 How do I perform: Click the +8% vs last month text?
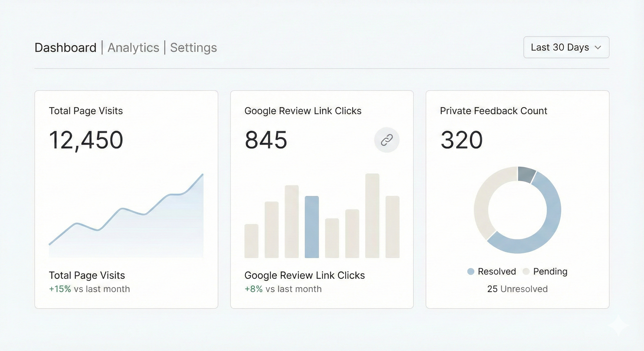(283, 289)
